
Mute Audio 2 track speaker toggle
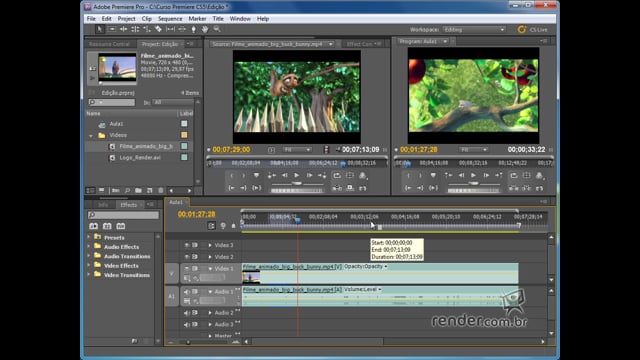[x=187, y=313]
